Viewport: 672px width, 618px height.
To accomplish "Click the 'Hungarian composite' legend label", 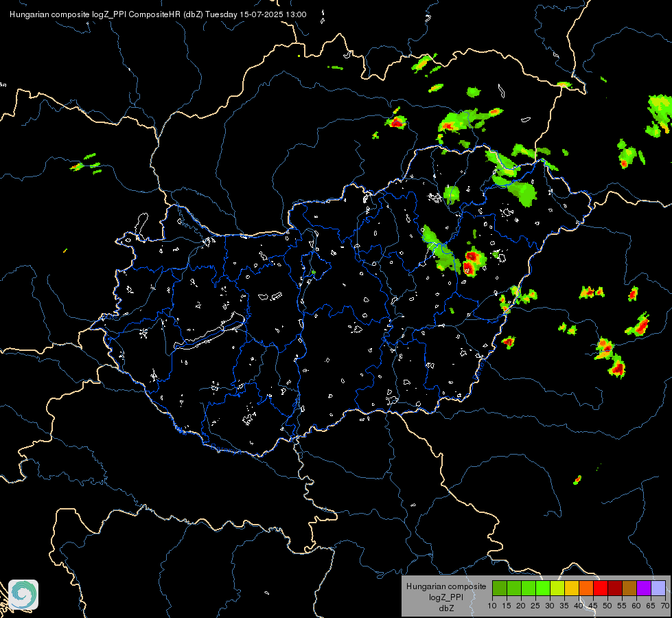I will pos(446,586).
